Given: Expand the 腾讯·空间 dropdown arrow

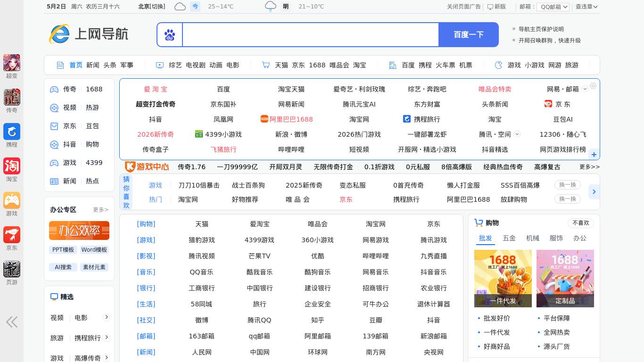Looking at the screenshot, I should coord(517,134).
